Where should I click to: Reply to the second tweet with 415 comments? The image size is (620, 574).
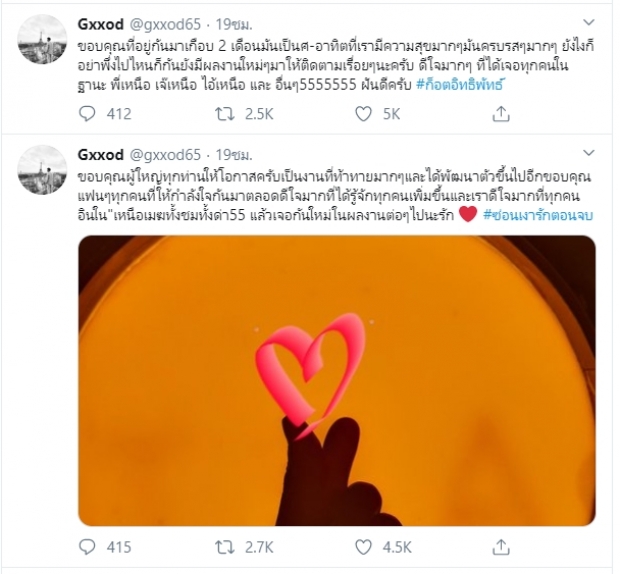(87, 547)
